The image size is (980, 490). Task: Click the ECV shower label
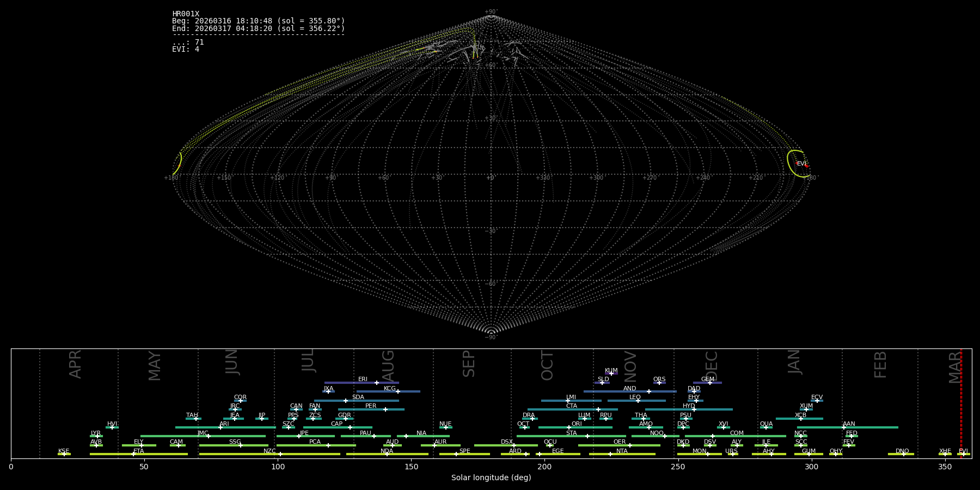pos(817,397)
